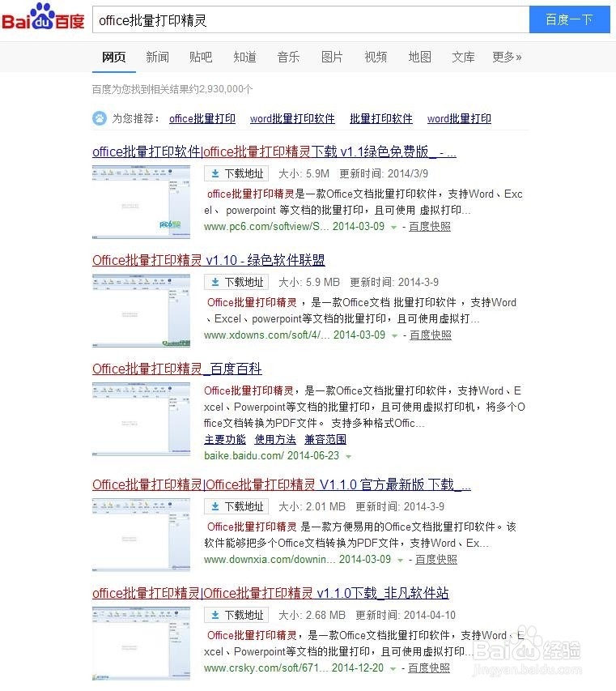This screenshot has width=616, height=691.
Task: Open the downxia result thumbnail
Action: tap(141, 535)
